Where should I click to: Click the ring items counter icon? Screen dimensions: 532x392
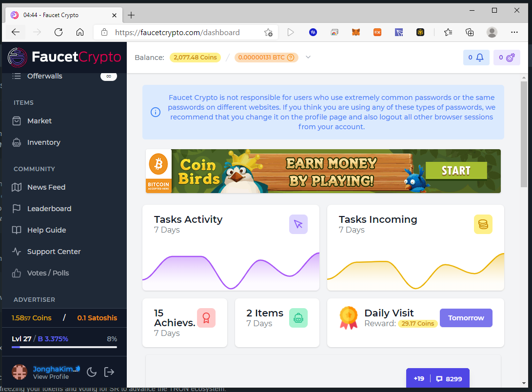click(507, 58)
